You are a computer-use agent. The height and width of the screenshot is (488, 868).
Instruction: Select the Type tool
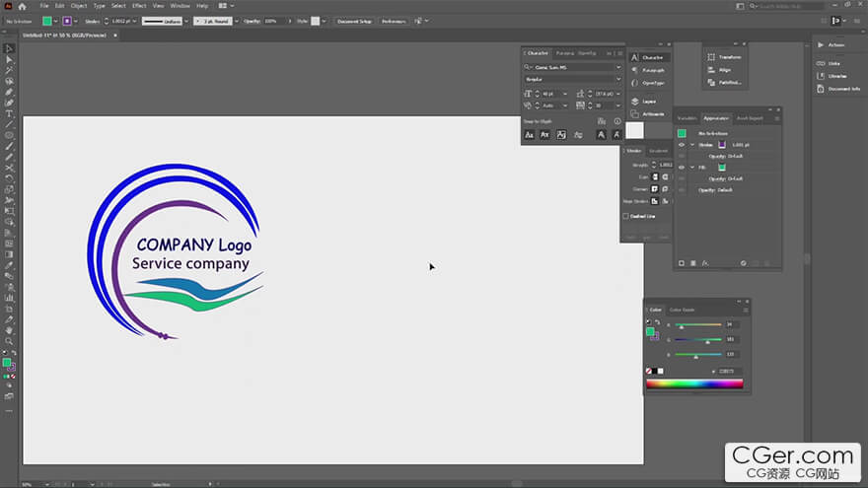click(9, 113)
